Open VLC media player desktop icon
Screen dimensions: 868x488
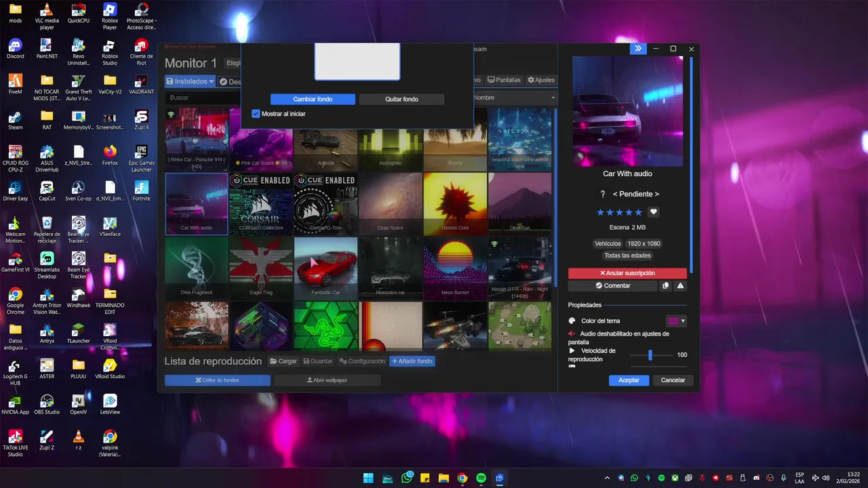(x=47, y=17)
